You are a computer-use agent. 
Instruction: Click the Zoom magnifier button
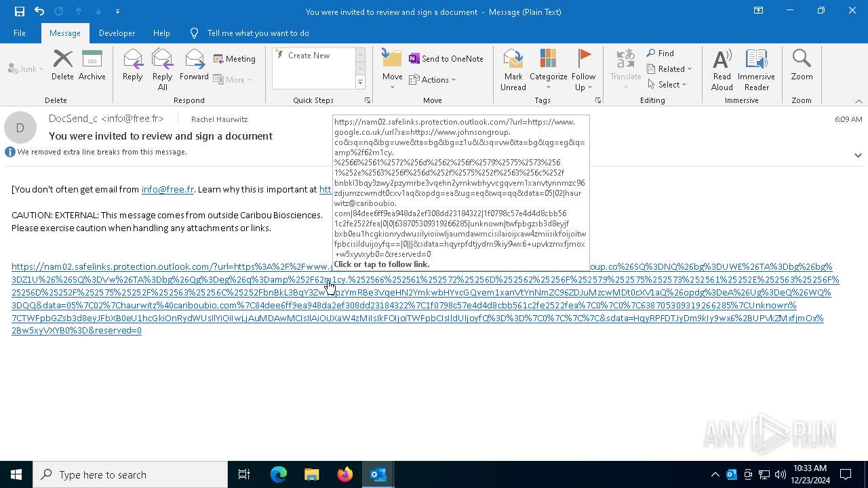pos(802,65)
